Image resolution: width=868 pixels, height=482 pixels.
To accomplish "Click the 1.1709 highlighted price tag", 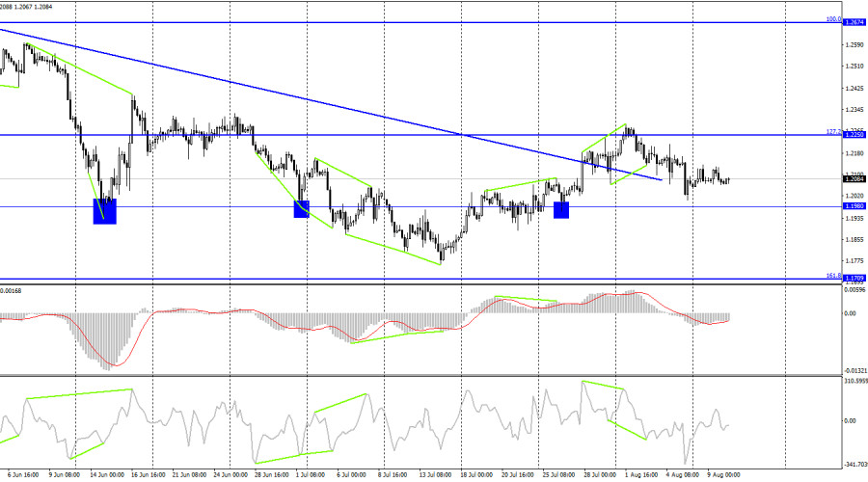I will 854,279.
